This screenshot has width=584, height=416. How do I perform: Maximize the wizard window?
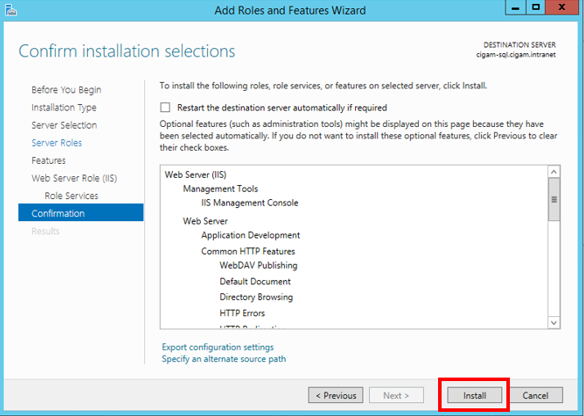pyautogui.click(x=536, y=7)
